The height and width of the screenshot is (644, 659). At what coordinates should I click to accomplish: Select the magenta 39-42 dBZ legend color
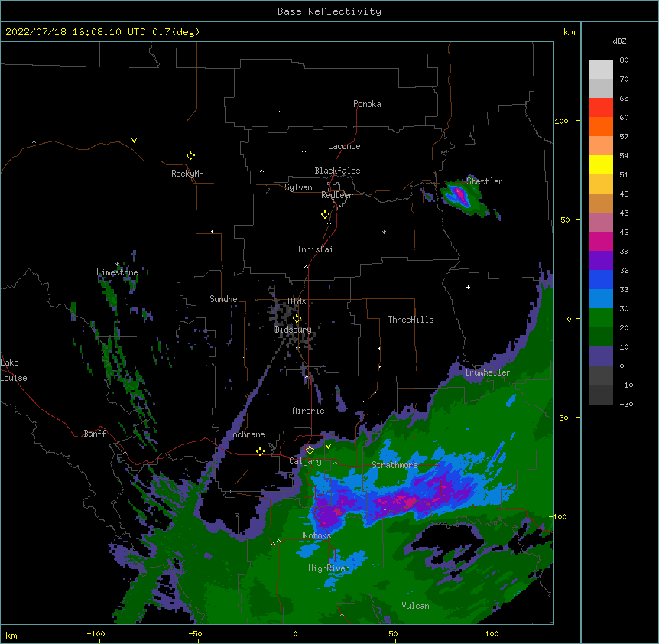click(601, 241)
